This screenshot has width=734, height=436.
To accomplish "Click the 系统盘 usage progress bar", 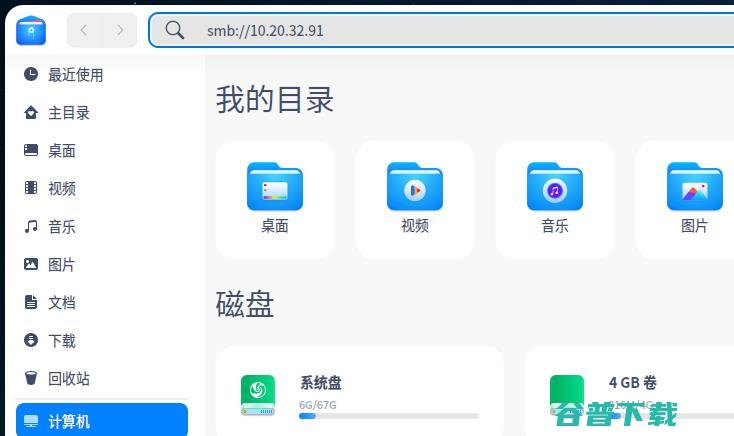I will [x=389, y=416].
